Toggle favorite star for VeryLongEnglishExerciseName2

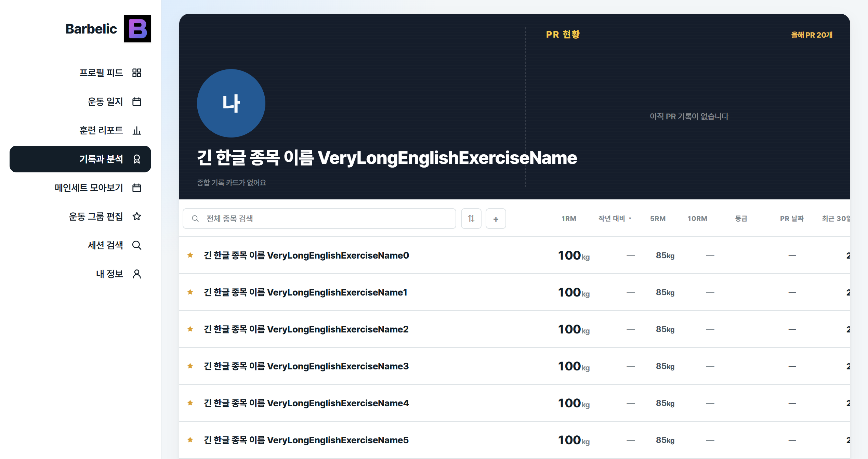[x=190, y=329]
